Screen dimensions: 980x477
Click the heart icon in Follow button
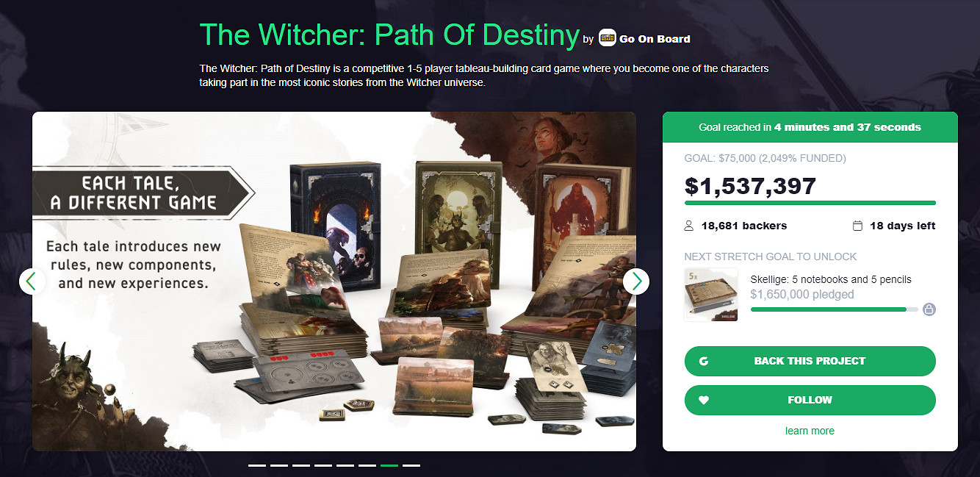[704, 400]
